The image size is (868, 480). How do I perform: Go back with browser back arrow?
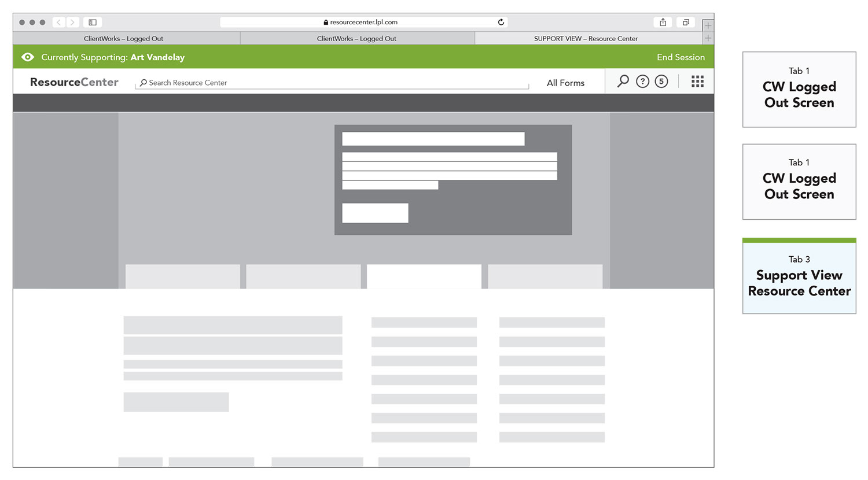coord(58,22)
